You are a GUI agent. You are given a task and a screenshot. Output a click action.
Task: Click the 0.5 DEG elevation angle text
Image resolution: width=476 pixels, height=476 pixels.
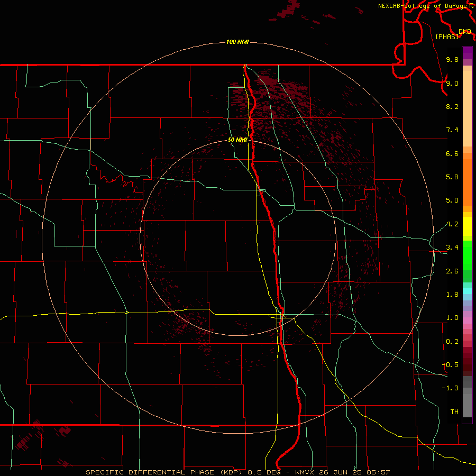(264, 472)
